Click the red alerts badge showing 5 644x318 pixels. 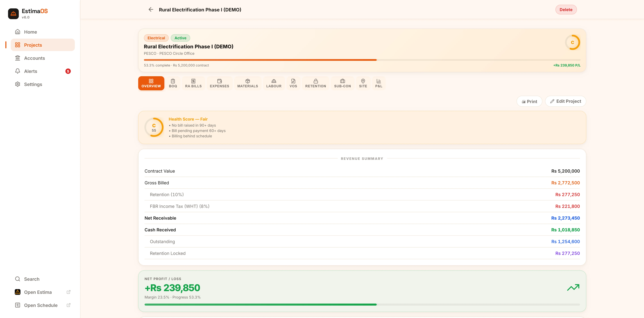pos(68,71)
